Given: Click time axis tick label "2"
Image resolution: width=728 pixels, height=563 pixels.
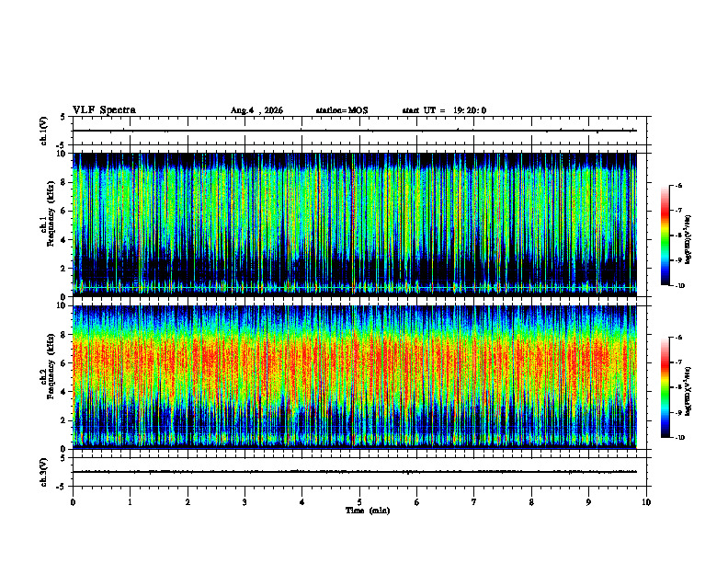Looking at the screenshot, I should click(x=188, y=502).
